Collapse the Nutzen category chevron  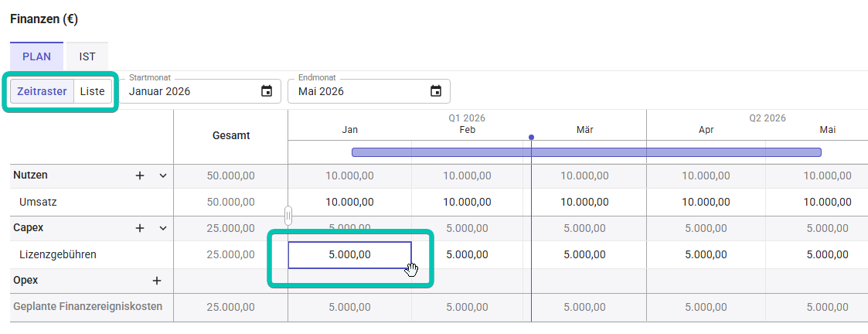pyautogui.click(x=163, y=176)
